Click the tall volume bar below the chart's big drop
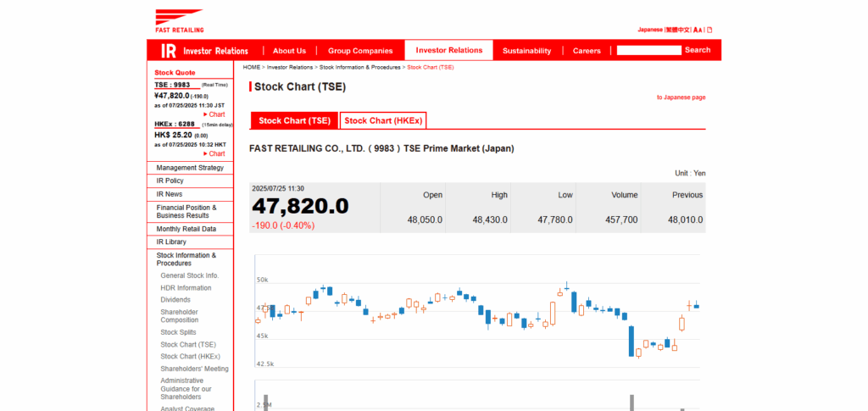This screenshot has height=411, width=868. coord(631,403)
